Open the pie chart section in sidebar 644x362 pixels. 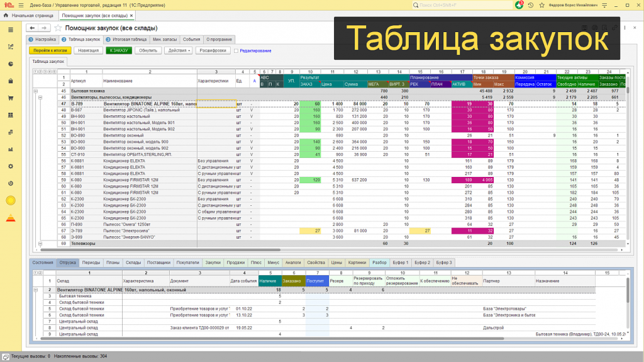11,64
